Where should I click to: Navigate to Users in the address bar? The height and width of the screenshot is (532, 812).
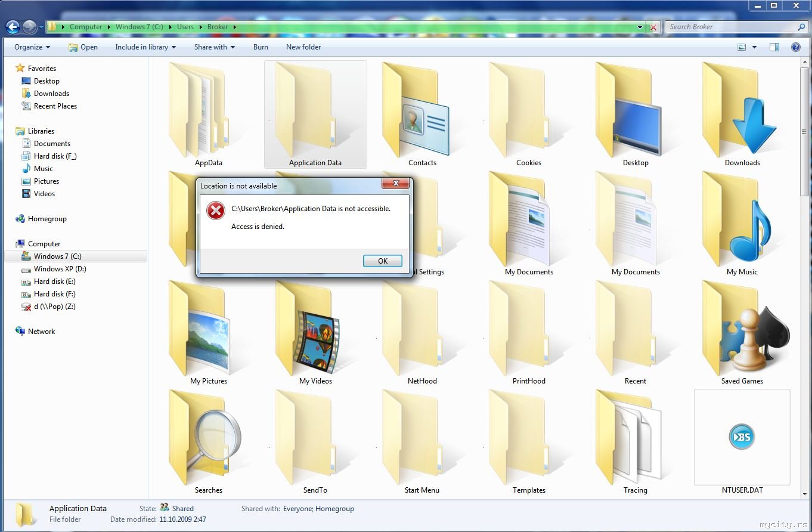[x=185, y=27]
